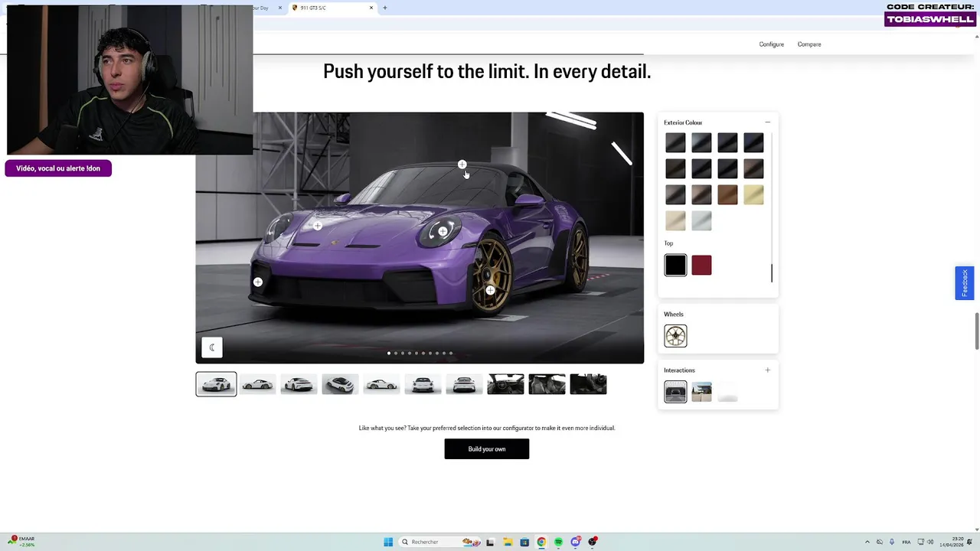
Task: Open Microsoft Store from the taskbar
Action: tap(524, 542)
